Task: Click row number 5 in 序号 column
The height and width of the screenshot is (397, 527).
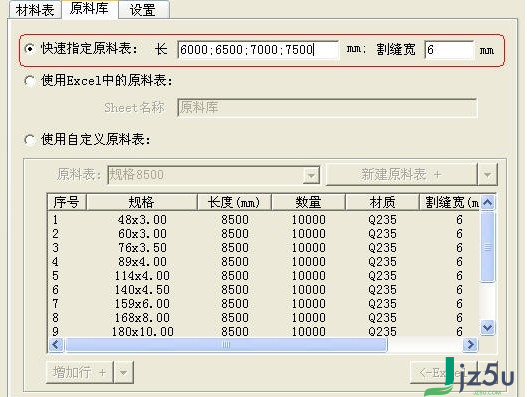Action: (55, 276)
